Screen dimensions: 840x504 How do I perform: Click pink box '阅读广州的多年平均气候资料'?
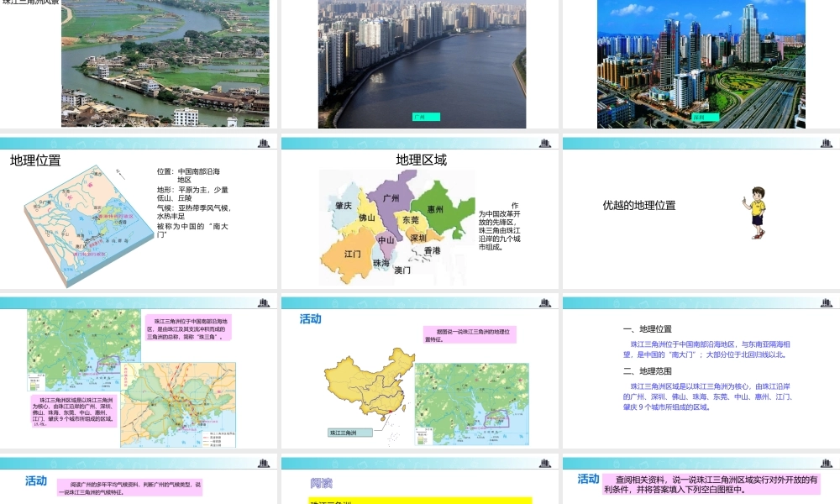coord(129,488)
